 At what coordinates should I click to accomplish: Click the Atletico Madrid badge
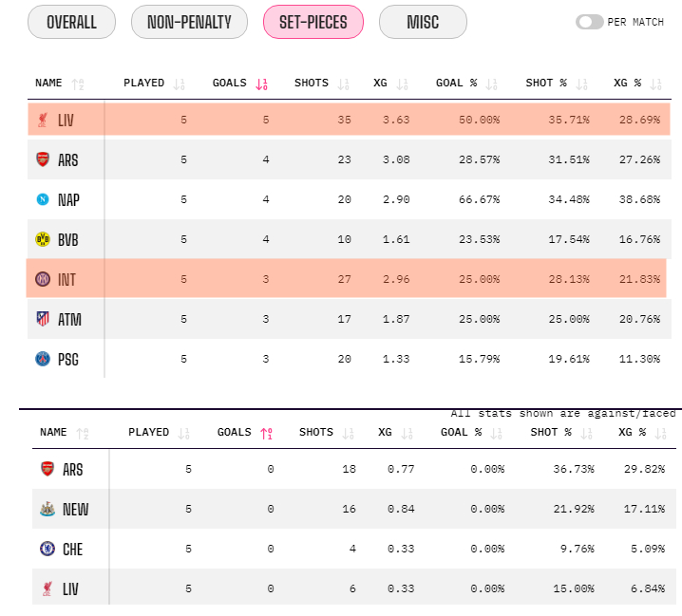[42, 319]
